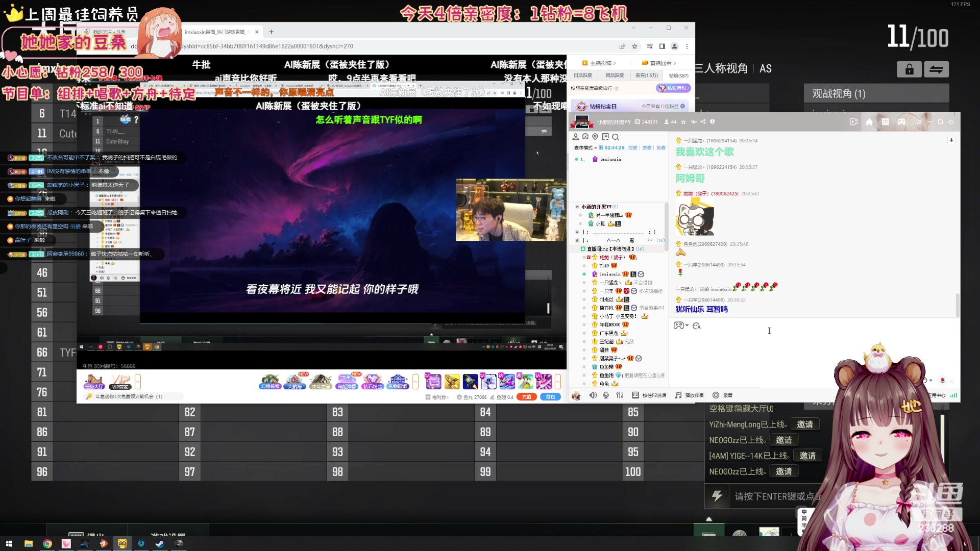
Task: Click the F2 push-to-talk key icon
Action: tap(635, 395)
